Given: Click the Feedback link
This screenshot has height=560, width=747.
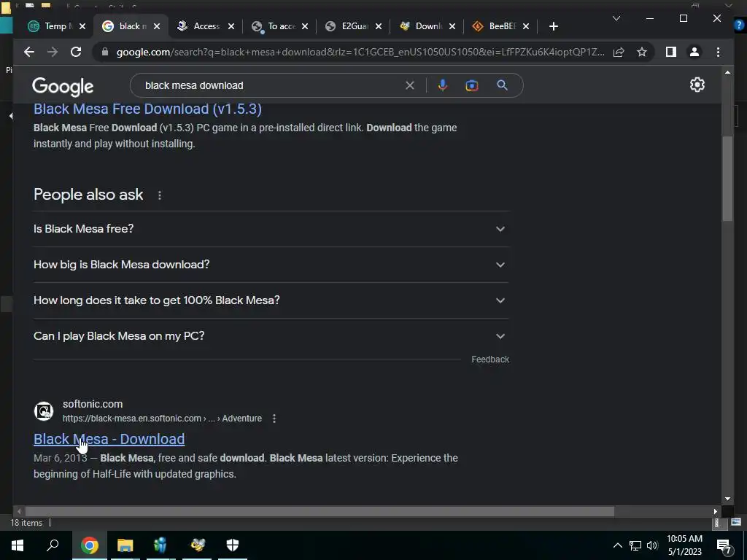Looking at the screenshot, I should coord(490,359).
